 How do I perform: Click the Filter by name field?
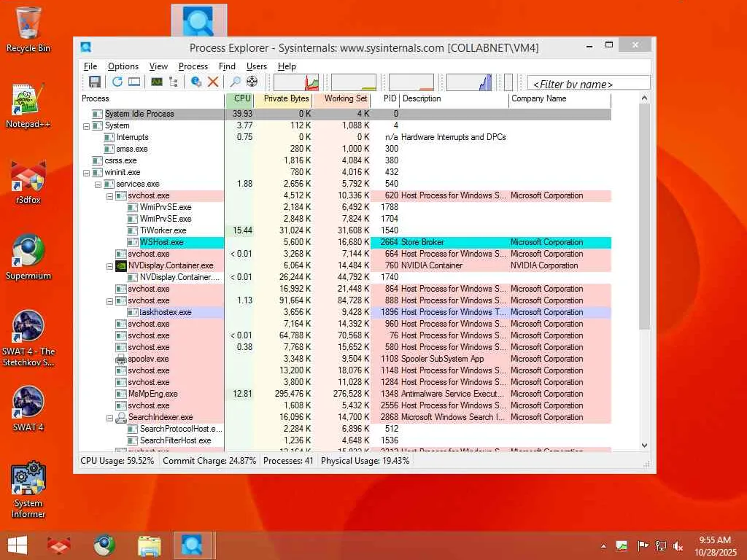(x=589, y=83)
